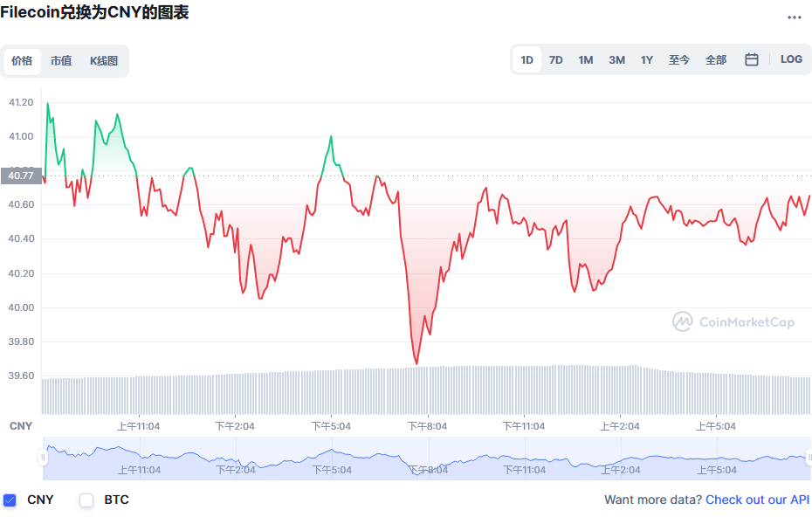
Task: Click the left handle of range navigator
Action: click(43, 458)
